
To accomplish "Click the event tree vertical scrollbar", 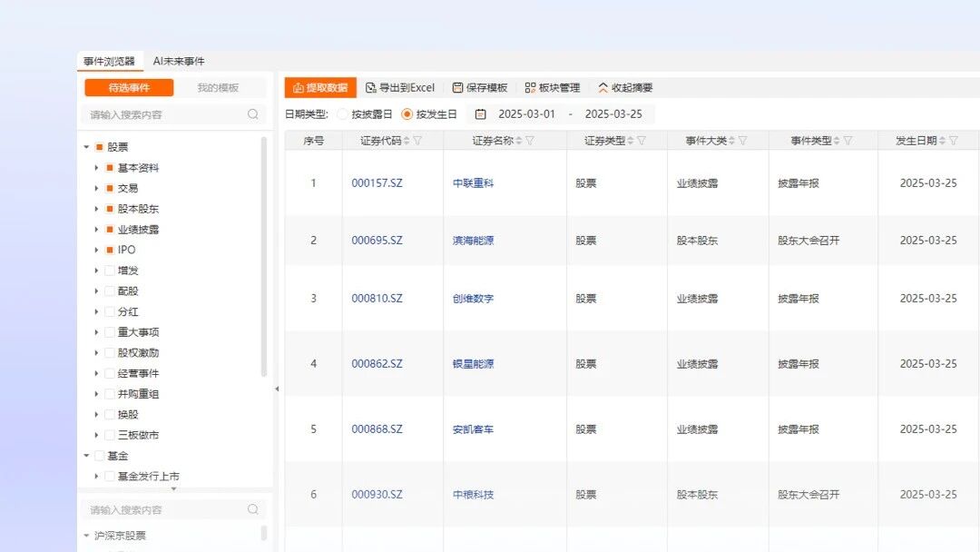I will (x=264, y=256).
